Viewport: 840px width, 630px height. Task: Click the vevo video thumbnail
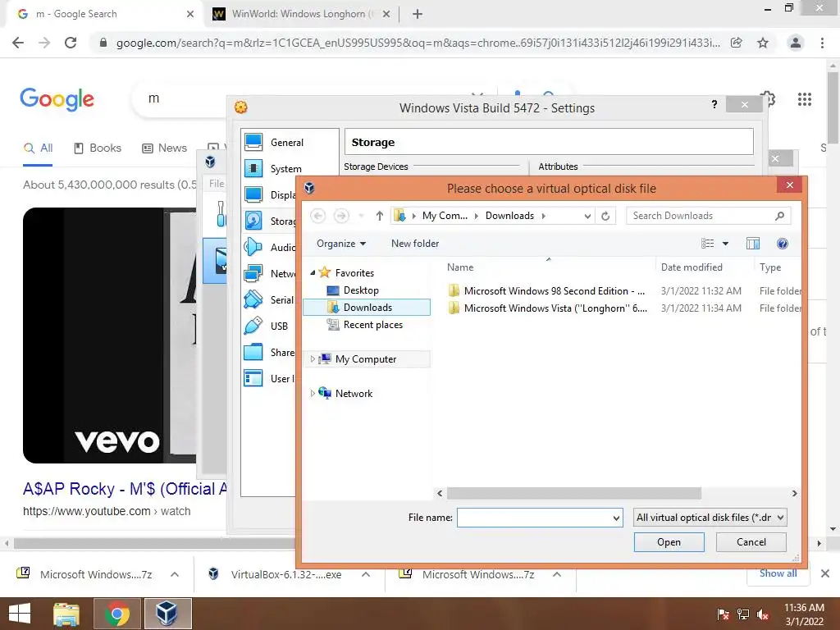(x=109, y=336)
